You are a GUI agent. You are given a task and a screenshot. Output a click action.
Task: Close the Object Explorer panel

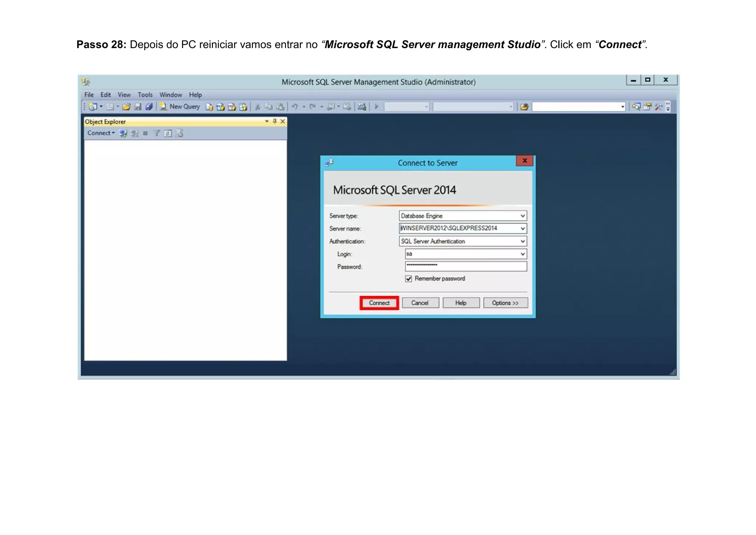pyautogui.click(x=283, y=121)
